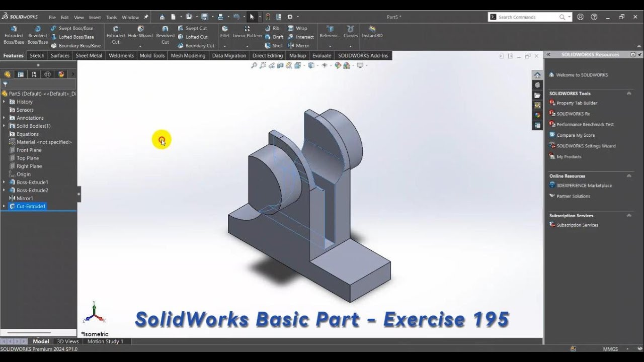Switch to the Surfaces tab
Image resolution: width=644 pixels, height=362 pixels.
(x=60, y=55)
